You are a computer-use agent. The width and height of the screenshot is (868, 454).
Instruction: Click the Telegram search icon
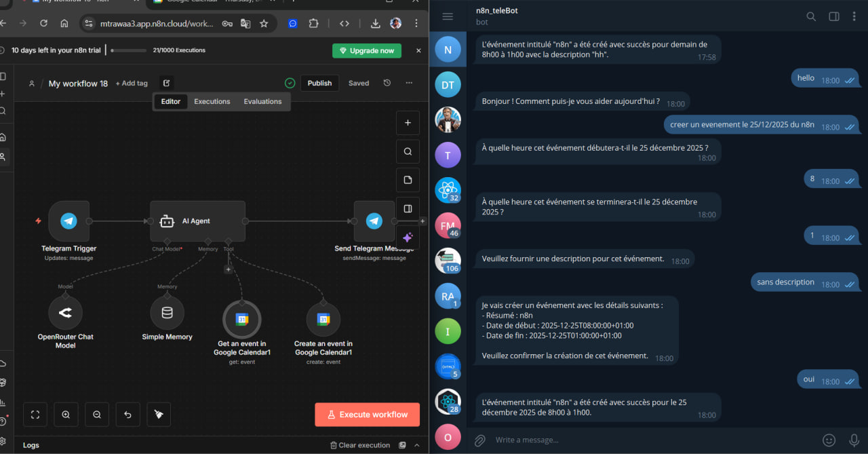(x=811, y=16)
